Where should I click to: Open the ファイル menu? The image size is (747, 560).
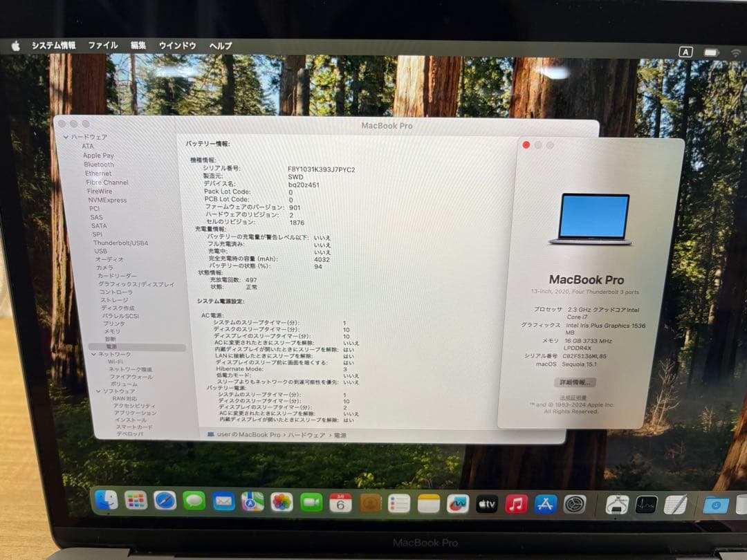tap(103, 45)
